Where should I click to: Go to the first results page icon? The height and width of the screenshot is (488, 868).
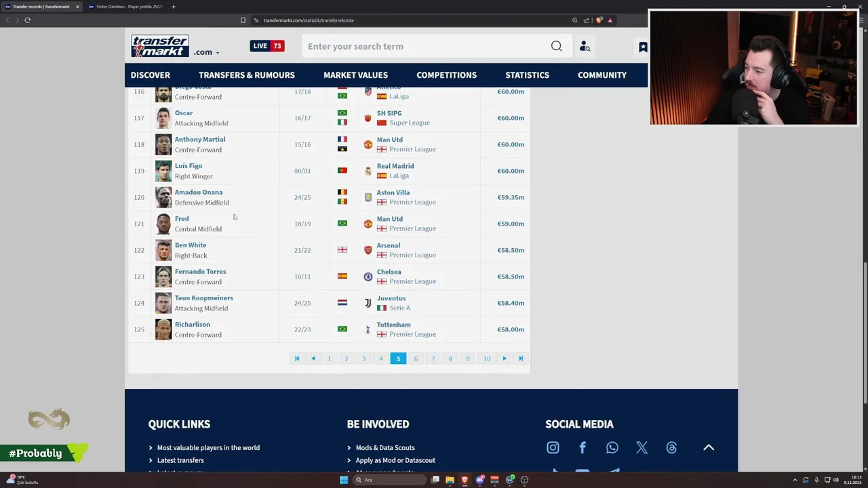[x=296, y=359]
